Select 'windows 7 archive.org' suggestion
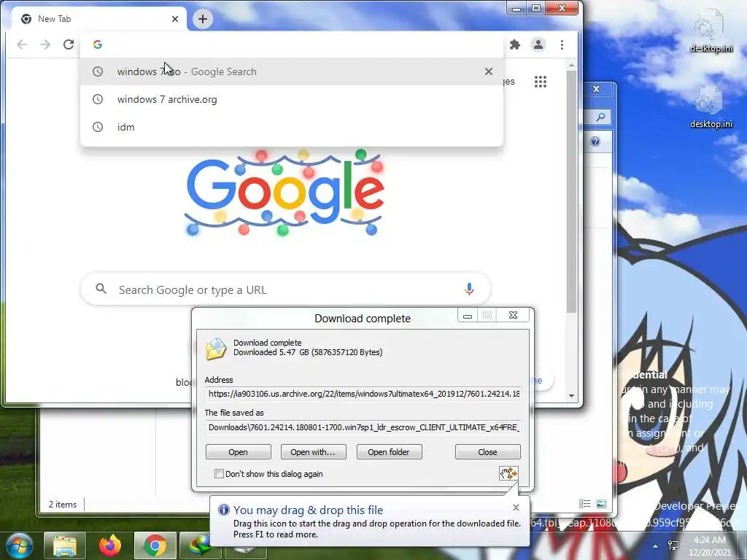Image resolution: width=747 pixels, height=560 pixels. coord(292,99)
